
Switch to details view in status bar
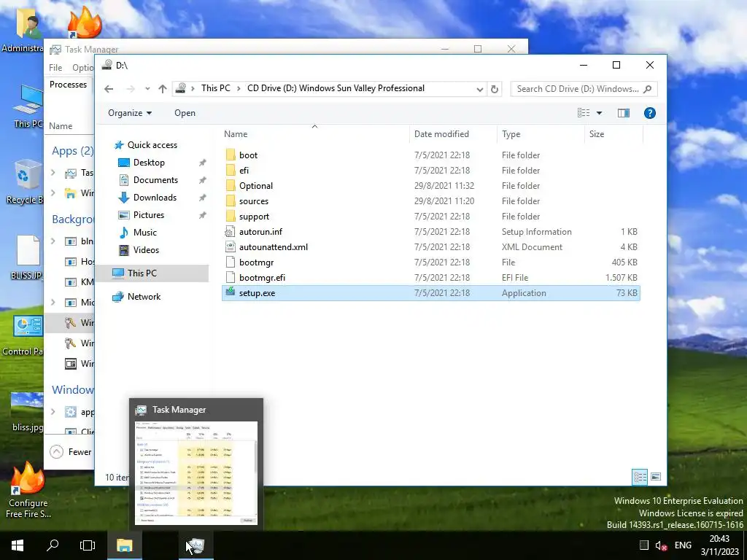pos(640,477)
